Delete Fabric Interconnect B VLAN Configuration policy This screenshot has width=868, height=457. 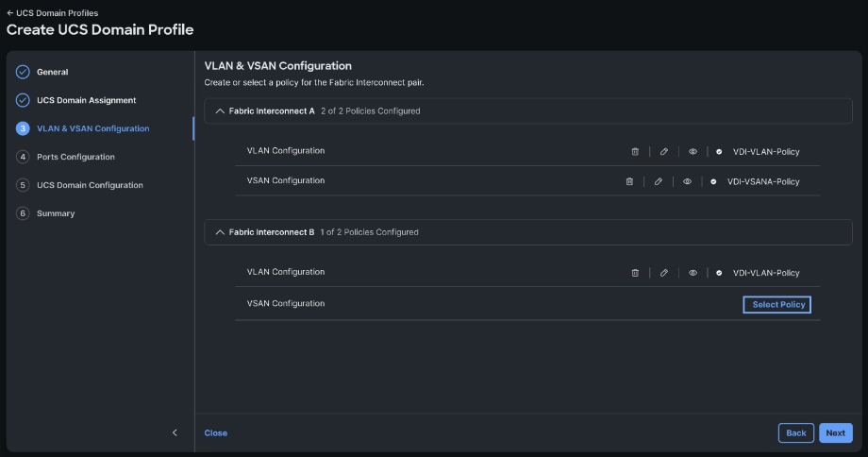click(x=635, y=273)
